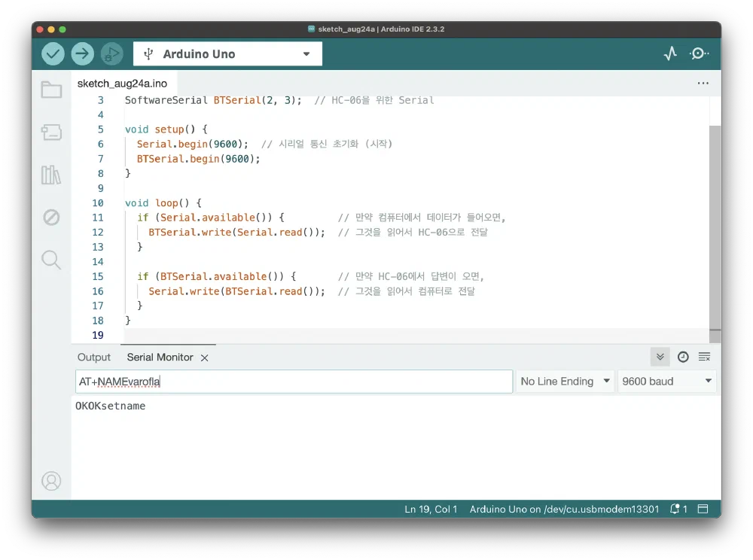753x560 pixels.
Task: Click the Verify sketch checkmark button
Action: (53, 53)
